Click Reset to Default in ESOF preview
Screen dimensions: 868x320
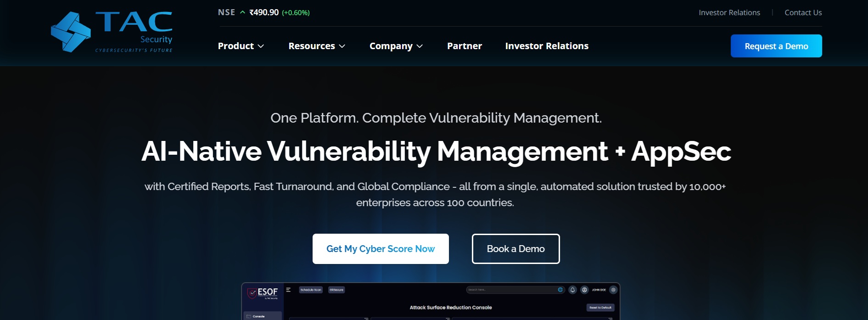600,308
